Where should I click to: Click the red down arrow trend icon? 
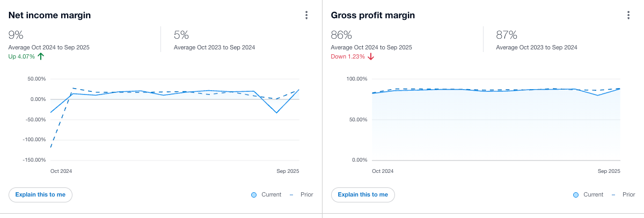coord(370,56)
